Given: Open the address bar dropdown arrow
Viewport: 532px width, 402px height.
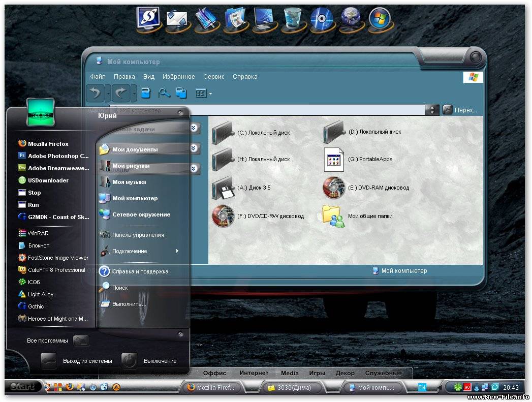Looking at the screenshot, I should pyautogui.click(x=432, y=110).
